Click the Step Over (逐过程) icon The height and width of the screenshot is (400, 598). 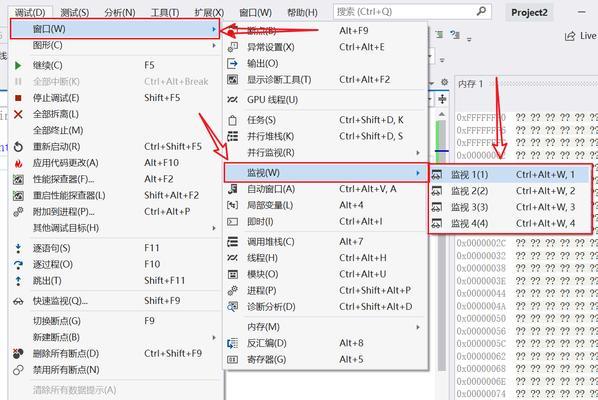[18, 265]
